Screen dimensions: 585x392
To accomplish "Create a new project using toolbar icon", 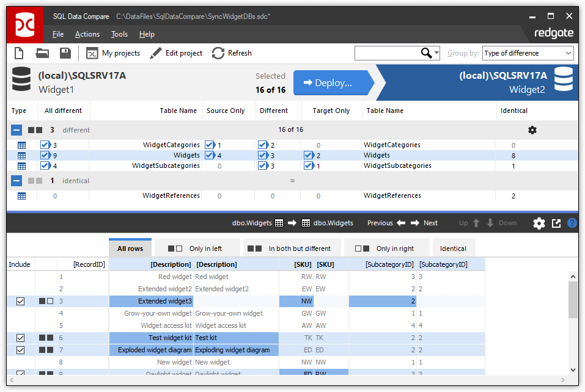I will click(x=18, y=53).
